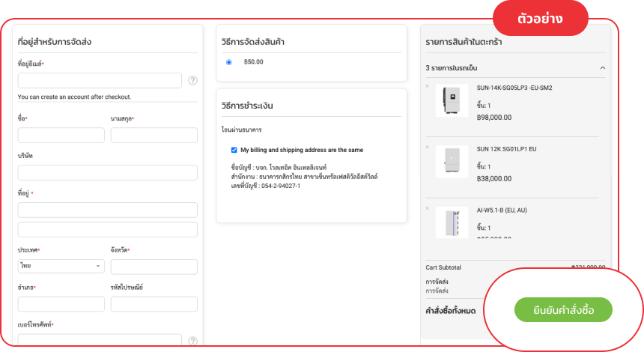Focus the รหัสไปรษณีย์ postal code field
This screenshot has height=352, width=644.
click(154, 304)
